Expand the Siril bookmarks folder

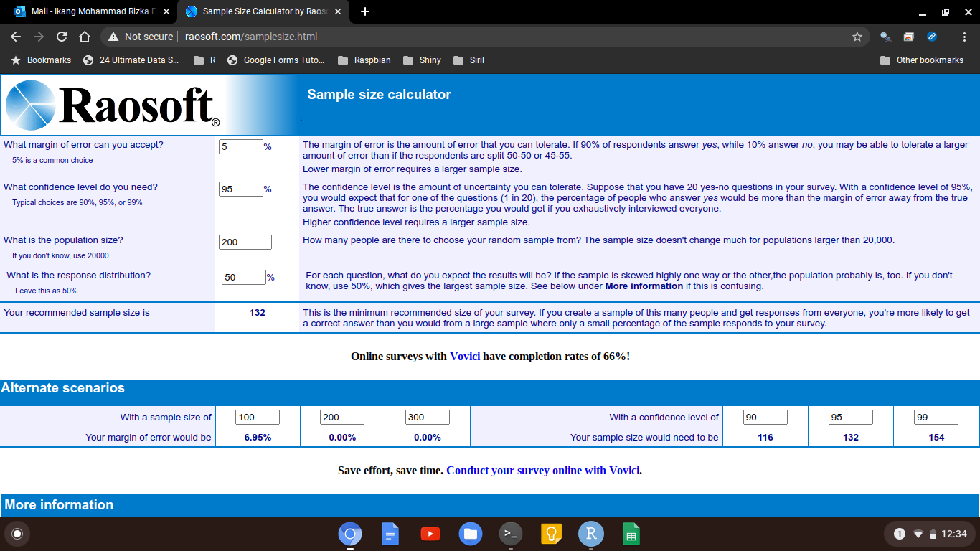(469, 60)
